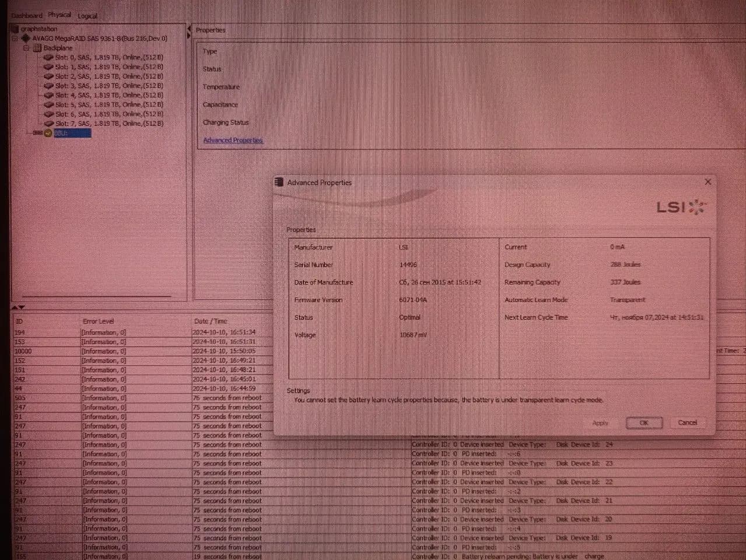This screenshot has width=746, height=560.
Task: Click Cancel in Advanced Properties dialog
Action: pyautogui.click(x=687, y=422)
